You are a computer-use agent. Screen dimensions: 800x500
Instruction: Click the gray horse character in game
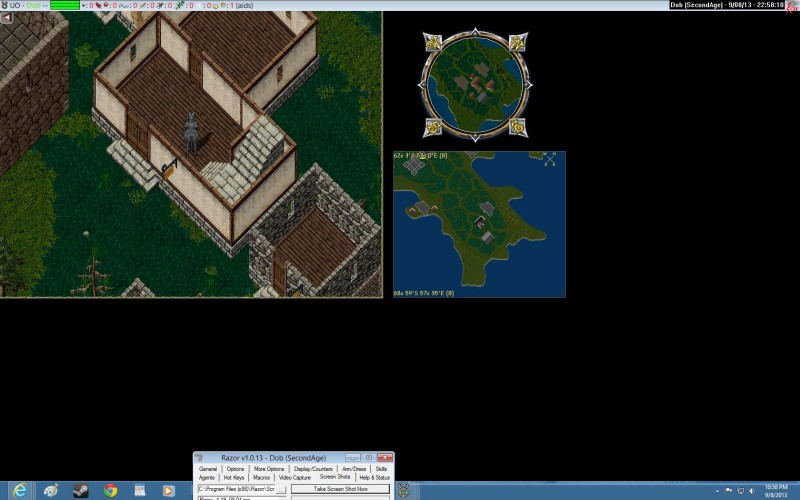(191, 133)
